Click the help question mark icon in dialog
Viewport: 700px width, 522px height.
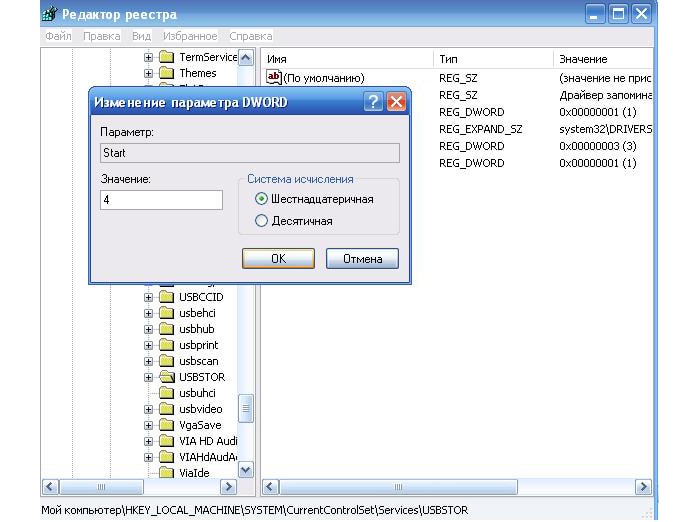pyautogui.click(x=373, y=102)
